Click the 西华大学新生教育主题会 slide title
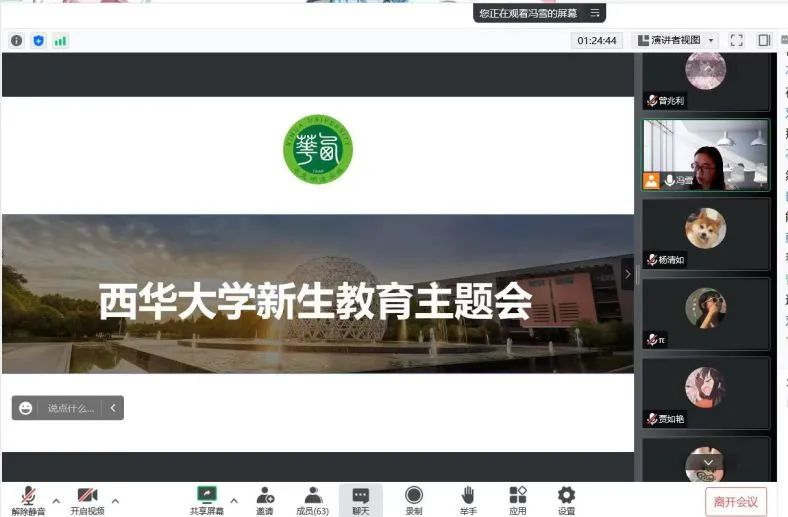Image resolution: width=788 pixels, height=517 pixels. (x=316, y=301)
